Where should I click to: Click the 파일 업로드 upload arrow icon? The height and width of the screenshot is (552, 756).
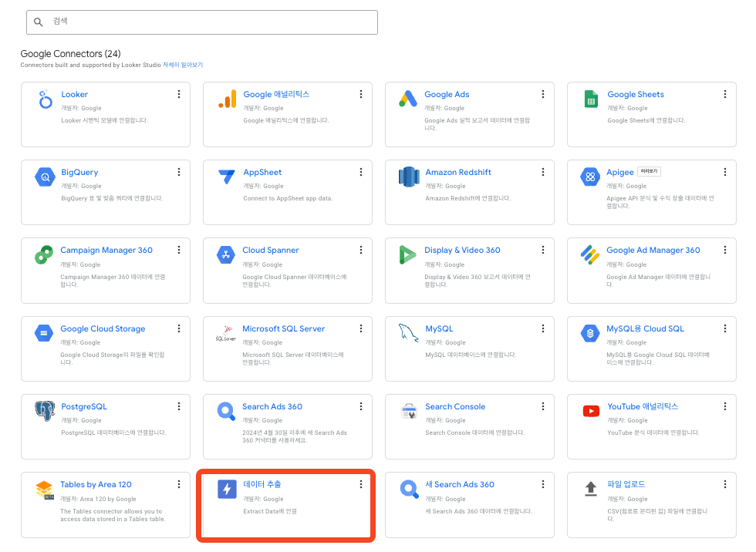tap(591, 489)
